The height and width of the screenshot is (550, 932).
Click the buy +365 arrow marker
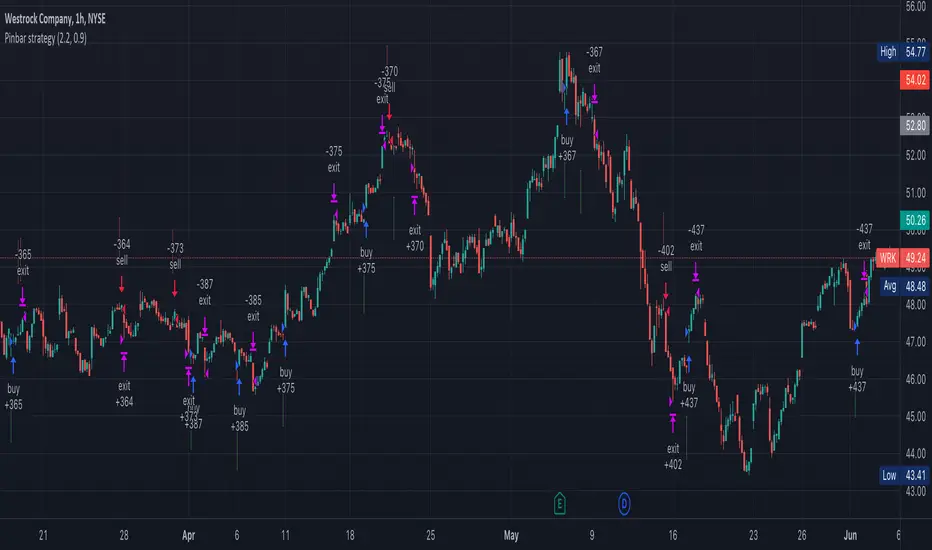click(x=13, y=365)
